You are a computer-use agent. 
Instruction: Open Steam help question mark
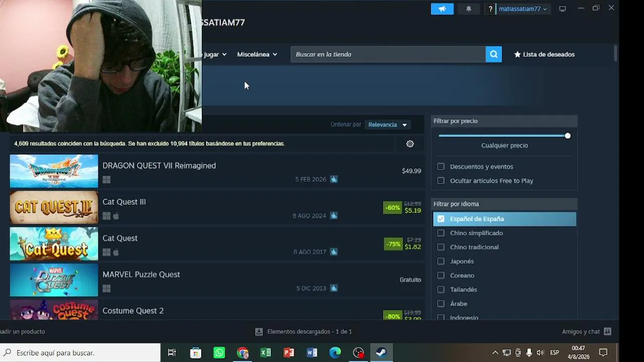pos(491,9)
